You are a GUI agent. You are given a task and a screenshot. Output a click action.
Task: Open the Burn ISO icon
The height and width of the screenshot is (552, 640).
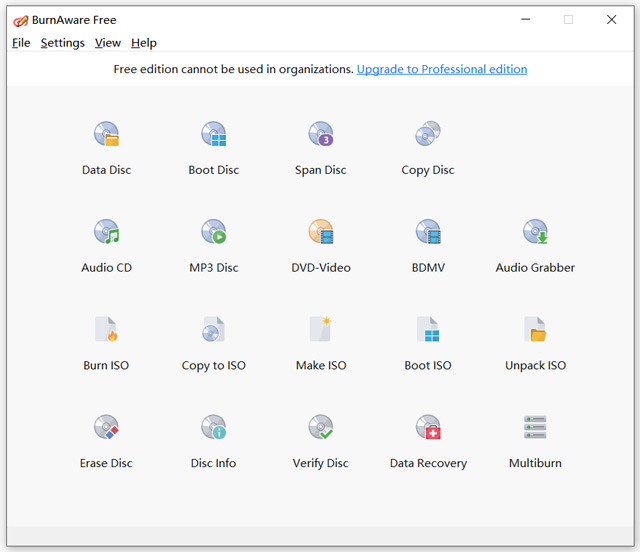(106, 329)
